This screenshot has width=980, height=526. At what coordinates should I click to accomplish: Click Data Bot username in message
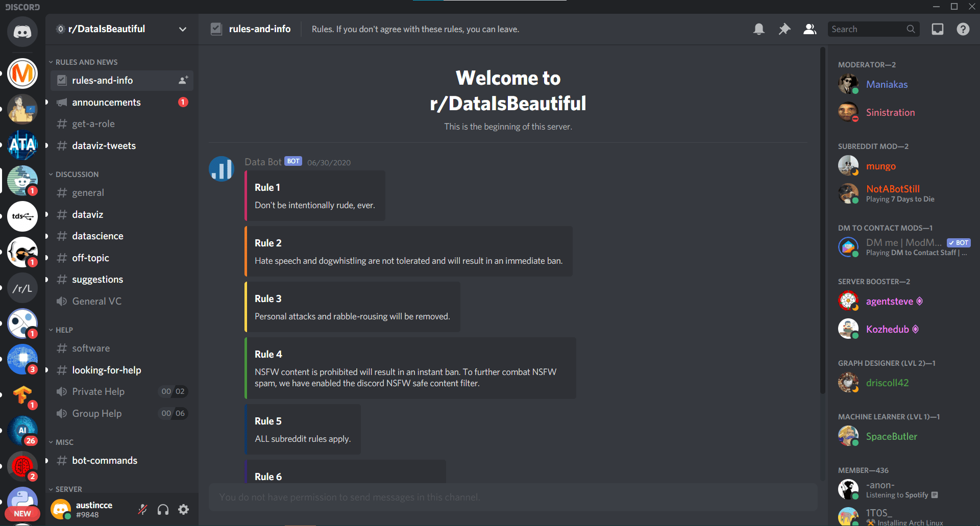click(263, 162)
